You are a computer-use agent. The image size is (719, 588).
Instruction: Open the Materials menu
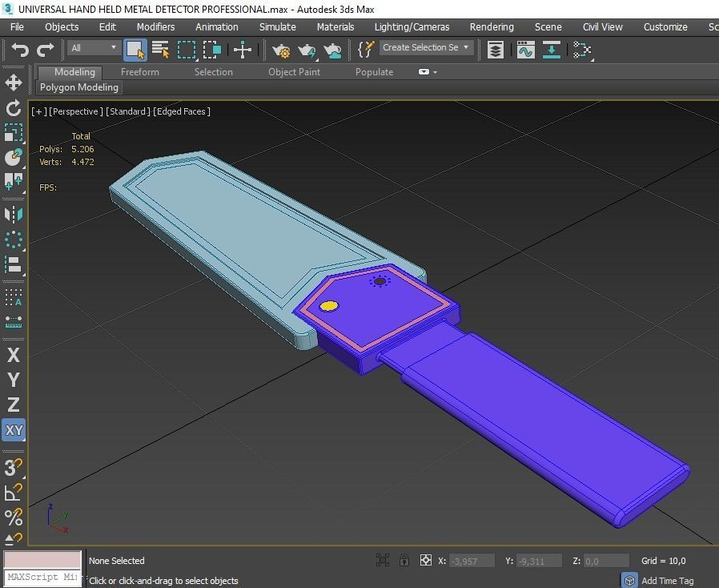point(335,27)
